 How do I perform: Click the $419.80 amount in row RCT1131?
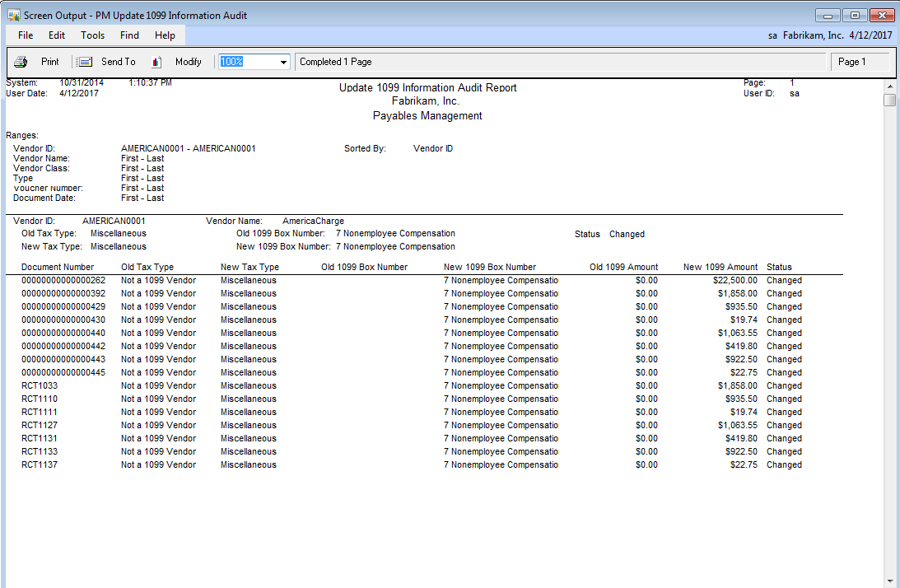tap(742, 439)
